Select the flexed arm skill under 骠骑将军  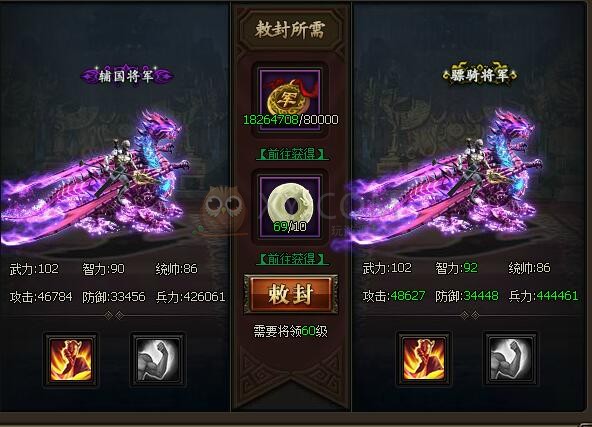coord(511,358)
